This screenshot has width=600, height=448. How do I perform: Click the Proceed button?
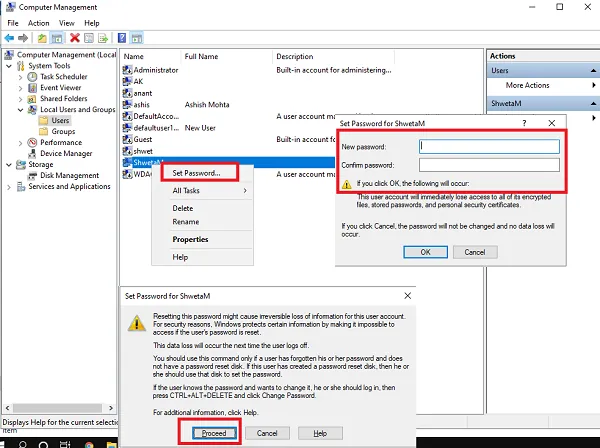pos(214,433)
